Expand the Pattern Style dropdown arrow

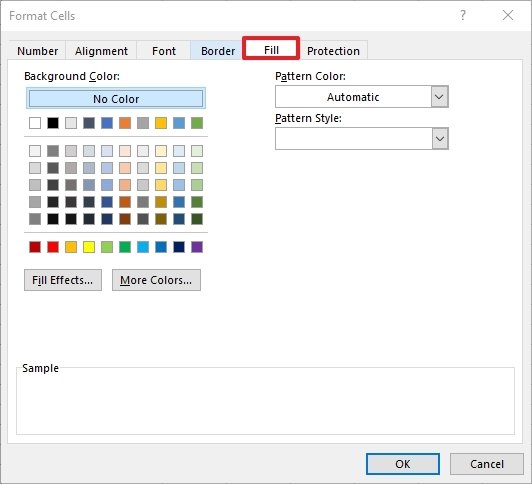pyautogui.click(x=440, y=138)
